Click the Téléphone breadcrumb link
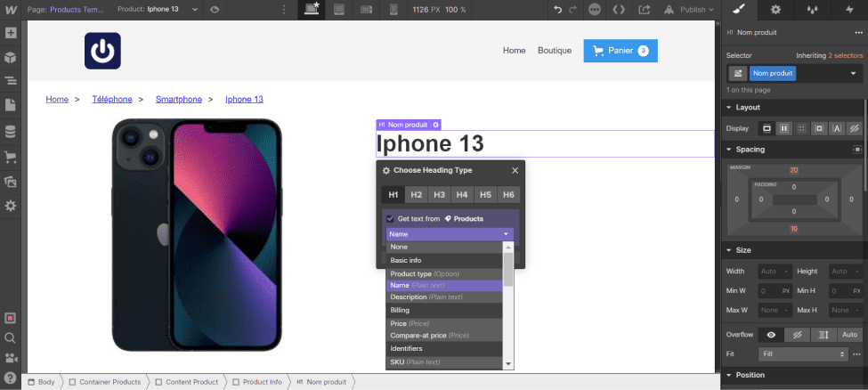 click(x=112, y=100)
